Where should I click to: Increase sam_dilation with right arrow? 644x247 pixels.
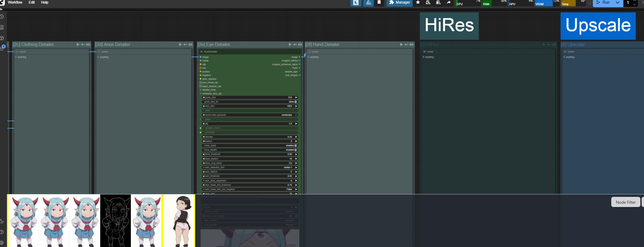click(x=296, y=172)
